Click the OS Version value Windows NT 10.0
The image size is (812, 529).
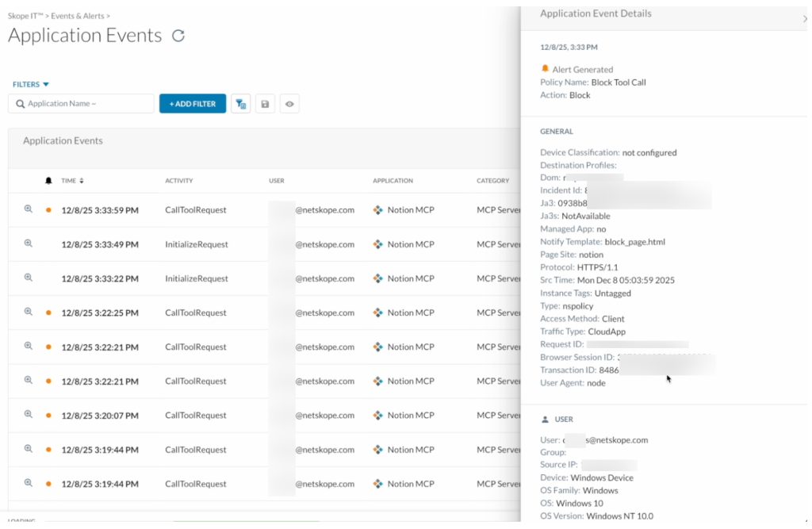620,516
